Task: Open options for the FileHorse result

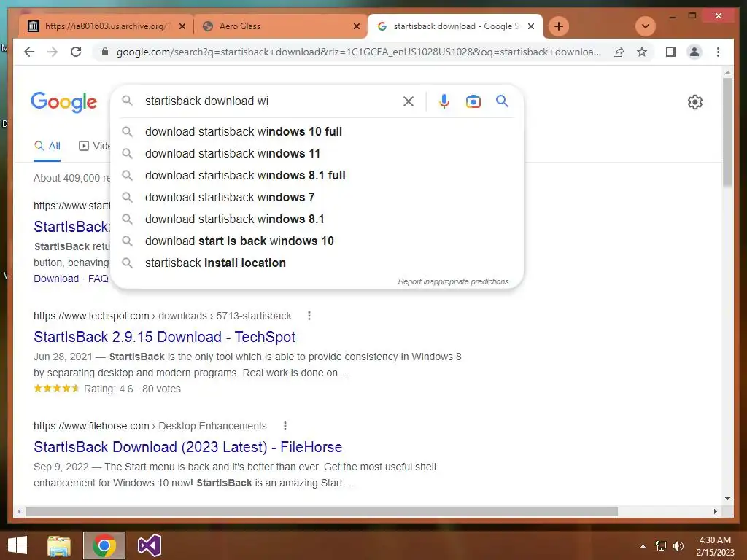Action: (285, 426)
